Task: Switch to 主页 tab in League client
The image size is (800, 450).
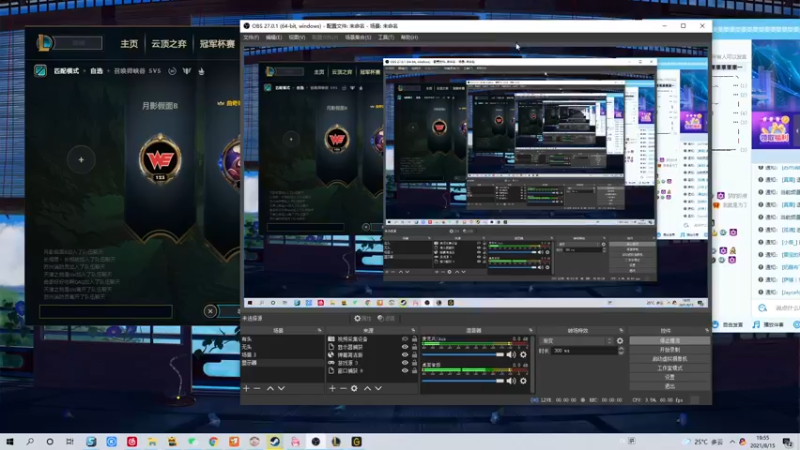Action: pyautogui.click(x=129, y=44)
